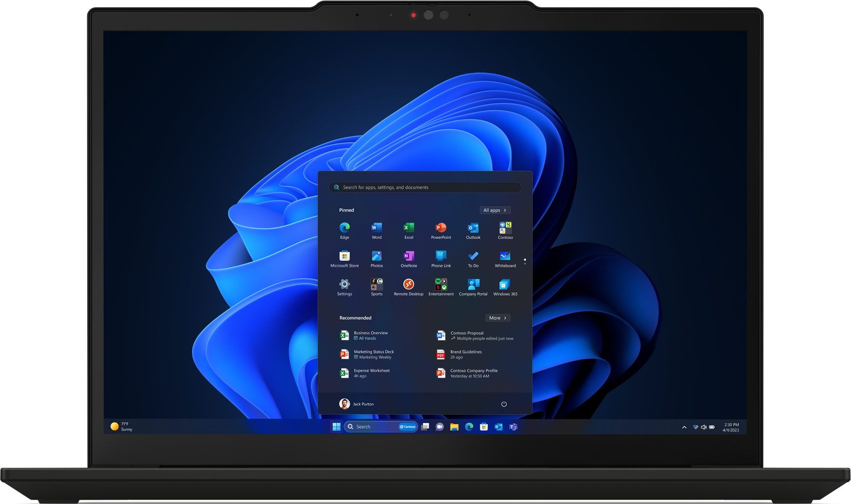The width and height of the screenshot is (851, 504).
Task: Open the volume control in tray
Action: (703, 427)
